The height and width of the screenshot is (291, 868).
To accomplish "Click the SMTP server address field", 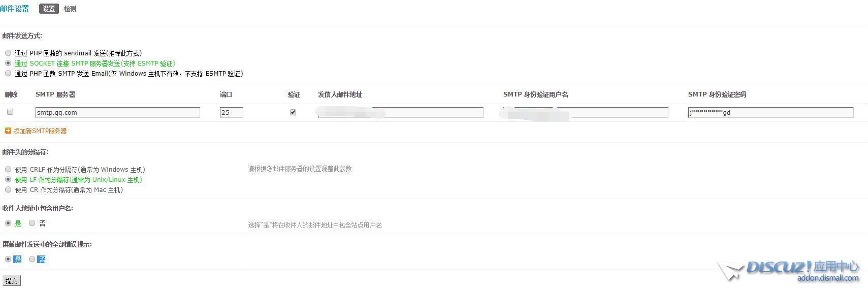I will pos(117,112).
